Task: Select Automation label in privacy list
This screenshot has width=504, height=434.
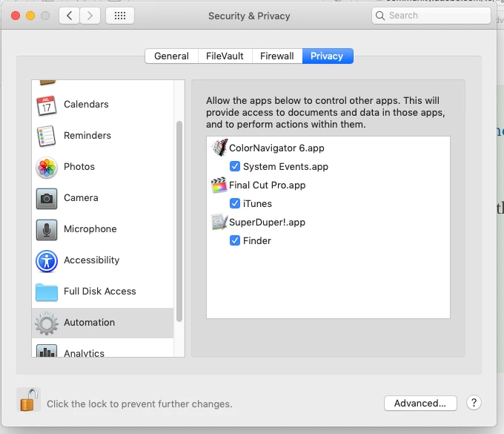Action: 90,323
